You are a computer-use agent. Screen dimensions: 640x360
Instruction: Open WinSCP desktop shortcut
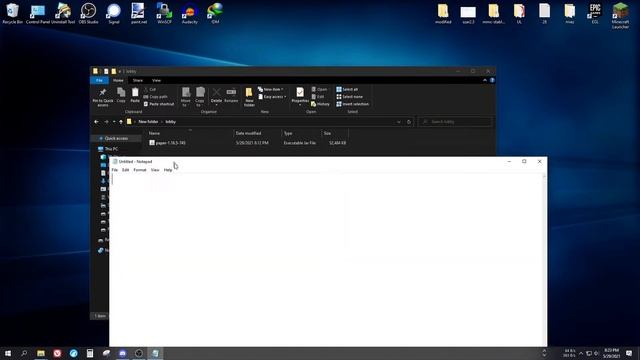(164, 13)
